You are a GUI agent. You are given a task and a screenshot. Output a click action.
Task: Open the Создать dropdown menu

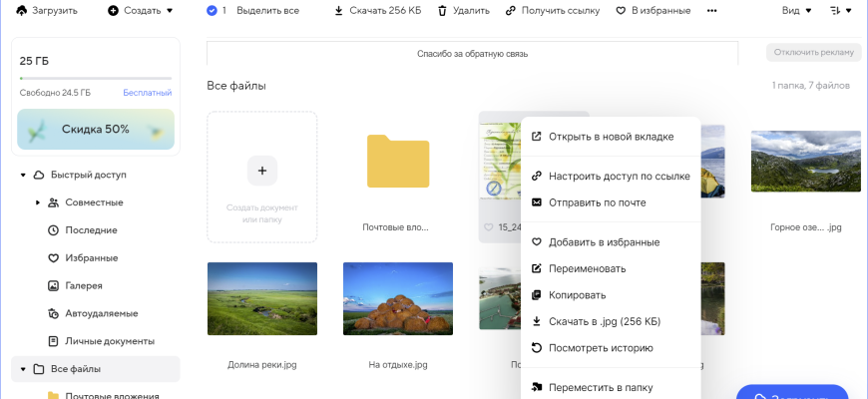click(x=140, y=10)
